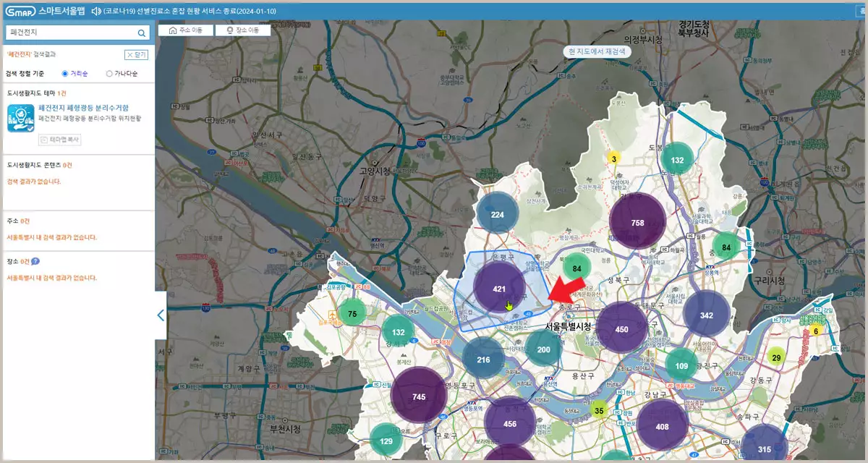
Task: Click the 342 cluster marker
Action: [707, 315]
